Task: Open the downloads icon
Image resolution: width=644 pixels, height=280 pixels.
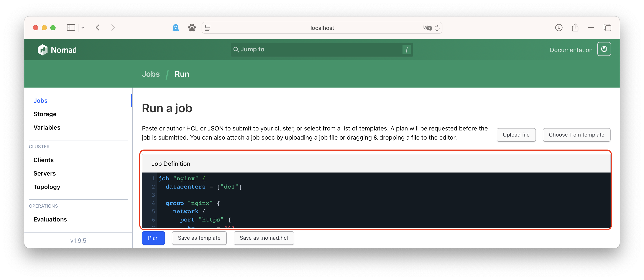Action: pyautogui.click(x=559, y=28)
